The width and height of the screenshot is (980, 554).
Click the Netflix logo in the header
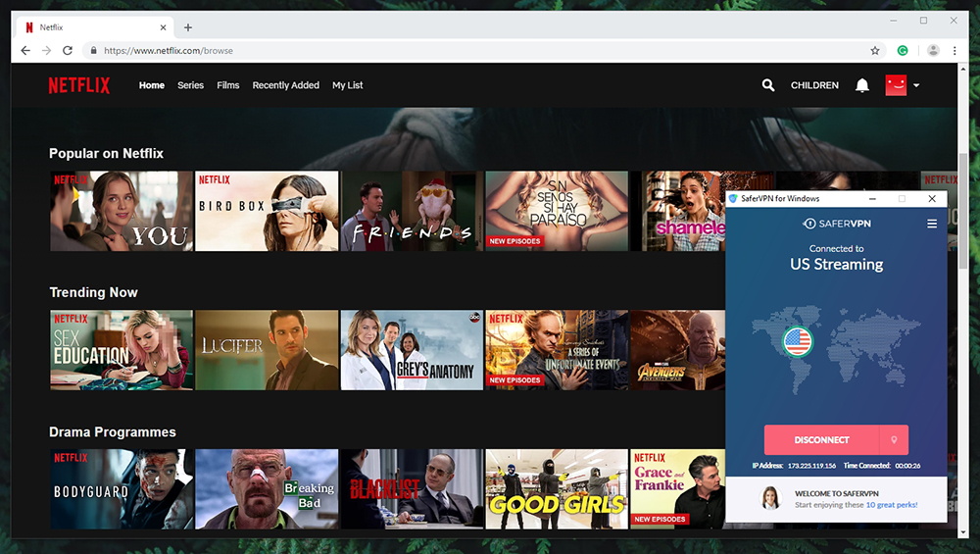[79, 85]
